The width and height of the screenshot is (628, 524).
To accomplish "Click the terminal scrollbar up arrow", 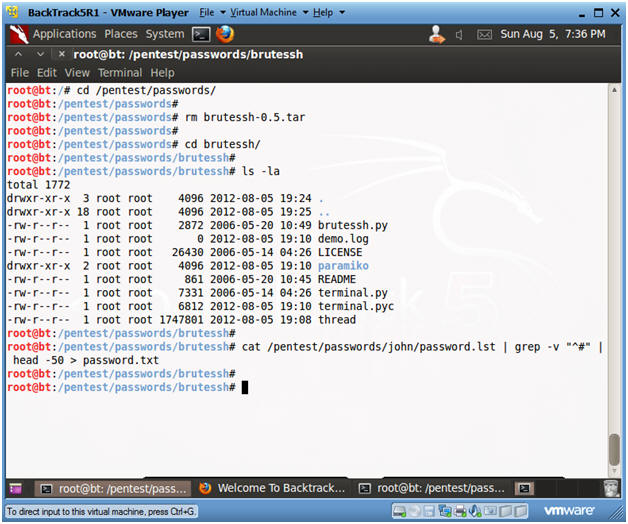I will tap(614, 90).
